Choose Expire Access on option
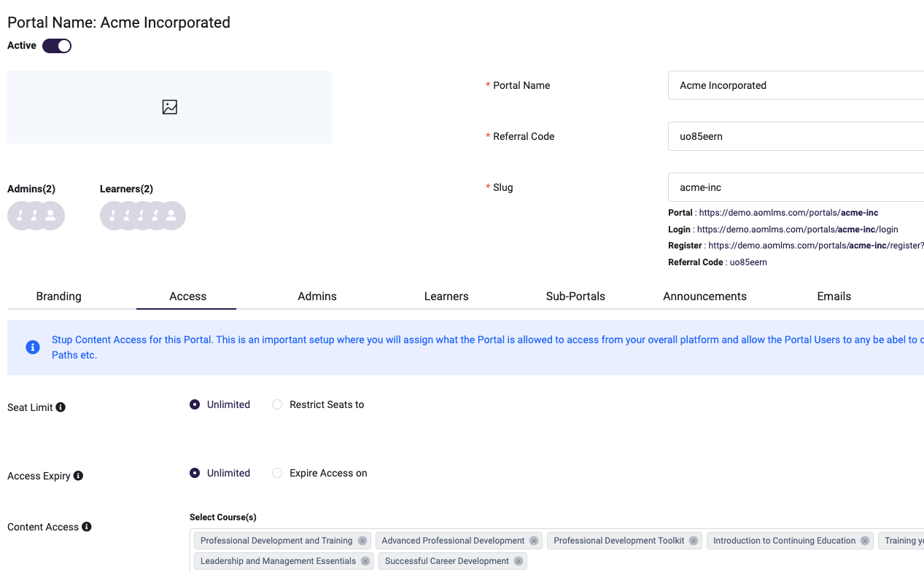This screenshot has width=924, height=572. [x=277, y=473]
